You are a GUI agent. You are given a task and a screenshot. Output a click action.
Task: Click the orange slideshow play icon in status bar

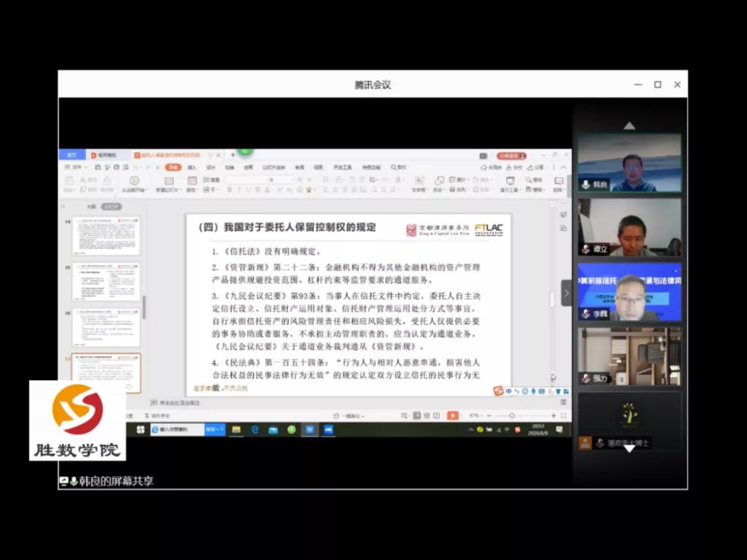(x=452, y=416)
